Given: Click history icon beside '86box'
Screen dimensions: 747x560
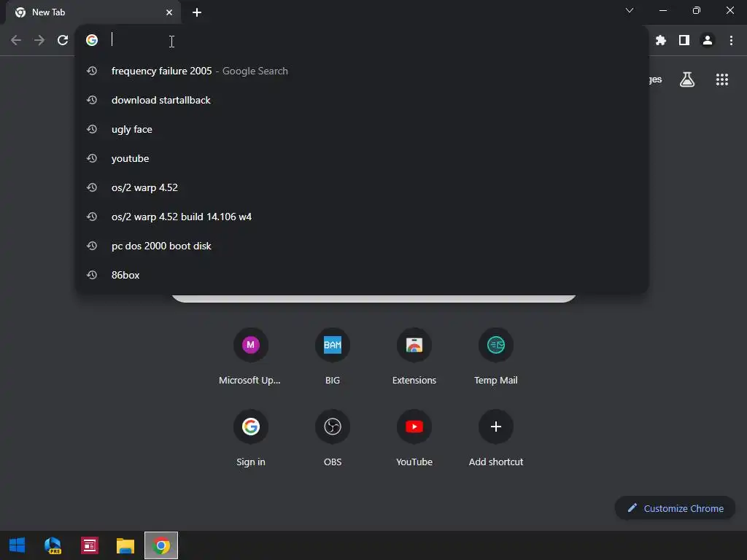Looking at the screenshot, I should pos(92,275).
